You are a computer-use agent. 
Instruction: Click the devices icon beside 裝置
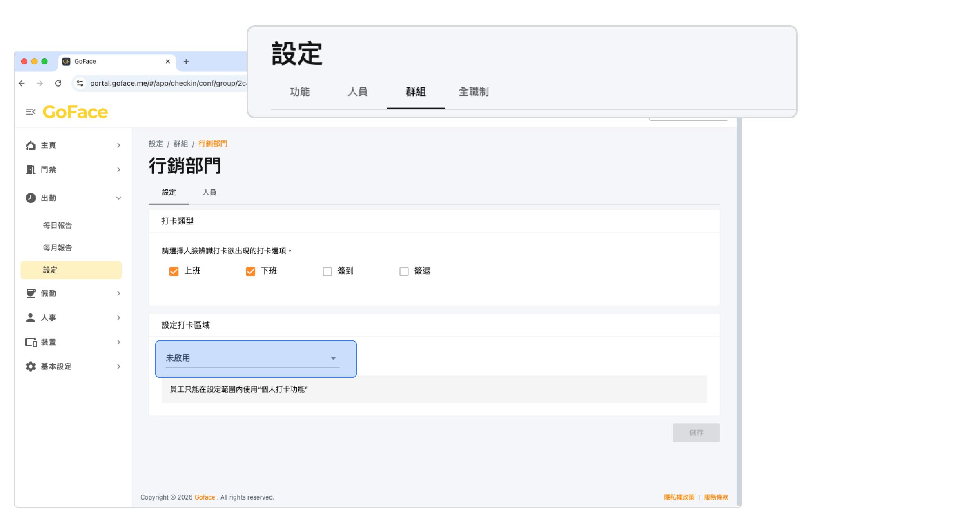pos(31,342)
